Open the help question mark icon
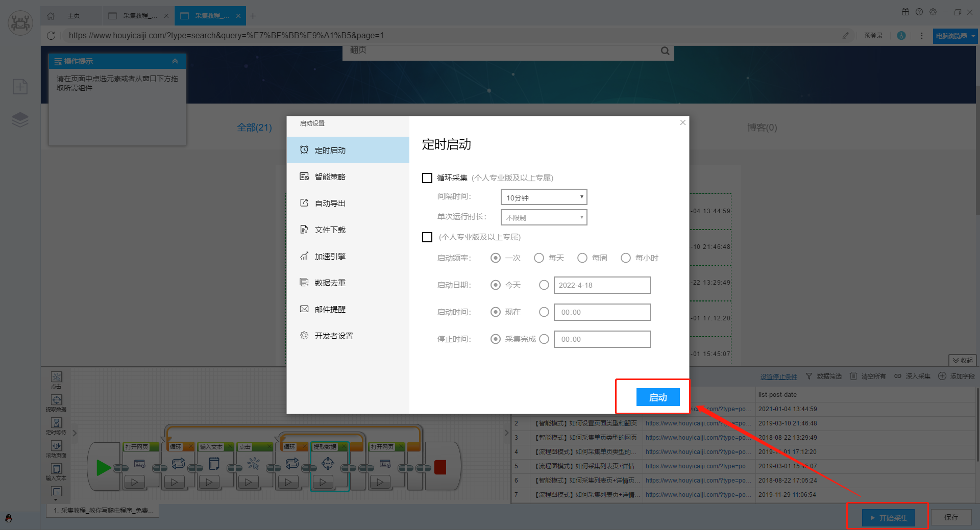The image size is (980, 530). point(919,12)
